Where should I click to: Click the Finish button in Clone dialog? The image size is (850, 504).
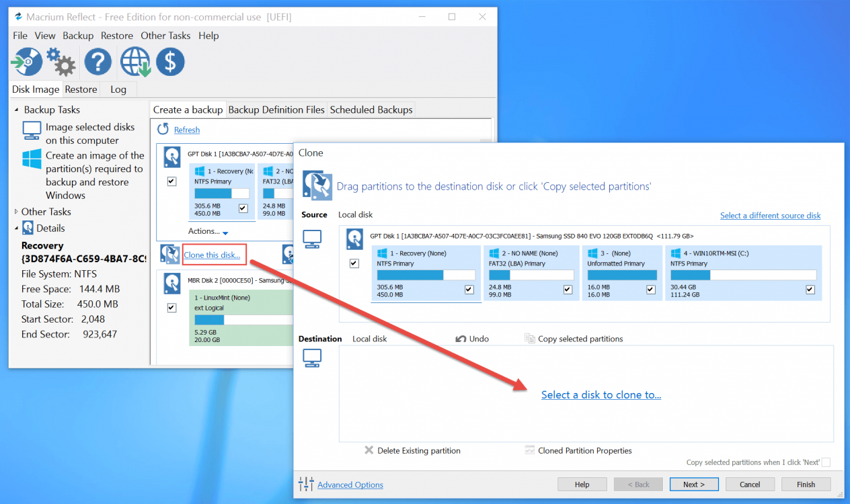[x=806, y=484]
